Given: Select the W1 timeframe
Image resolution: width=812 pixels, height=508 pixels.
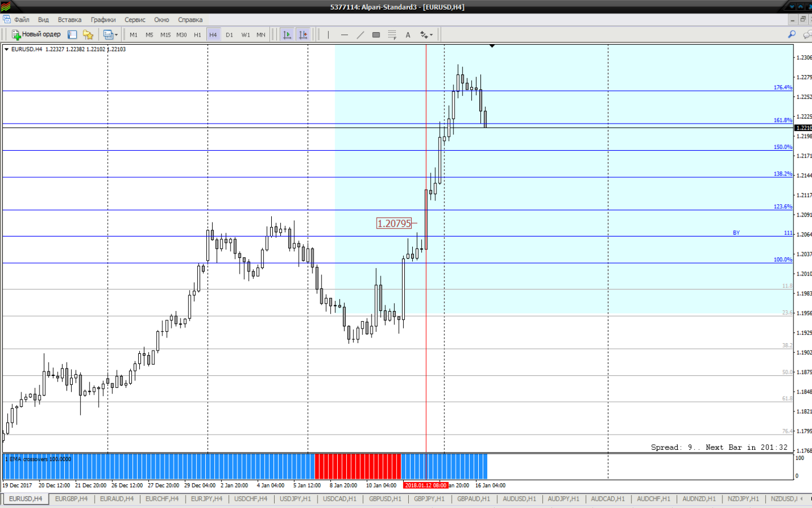Looking at the screenshot, I should [245, 35].
